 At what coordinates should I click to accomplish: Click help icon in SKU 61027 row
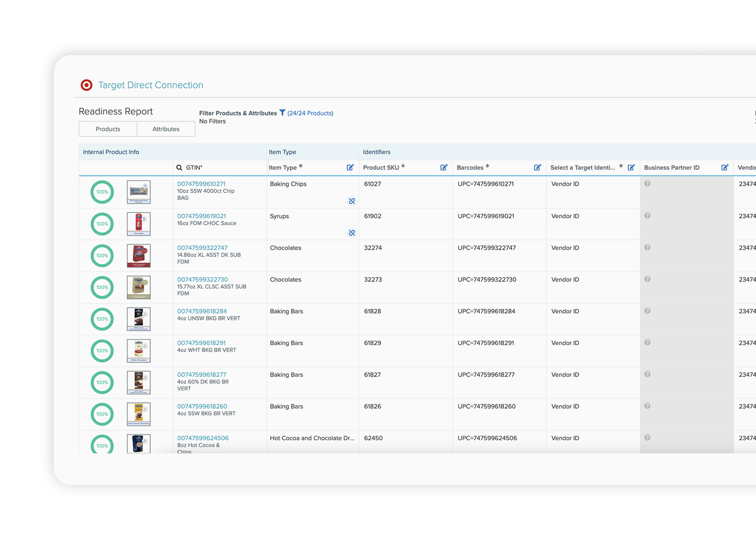click(x=647, y=184)
